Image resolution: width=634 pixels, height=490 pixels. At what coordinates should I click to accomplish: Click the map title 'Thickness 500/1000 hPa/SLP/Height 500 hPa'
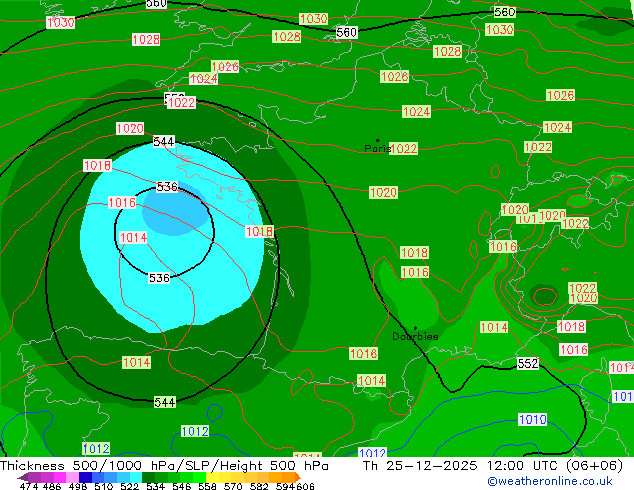(x=164, y=466)
